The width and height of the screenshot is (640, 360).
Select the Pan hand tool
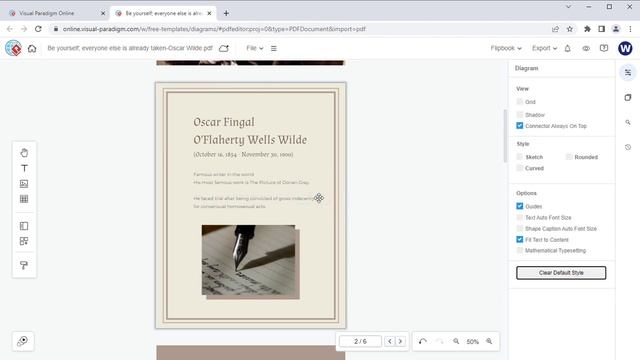(24, 153)
